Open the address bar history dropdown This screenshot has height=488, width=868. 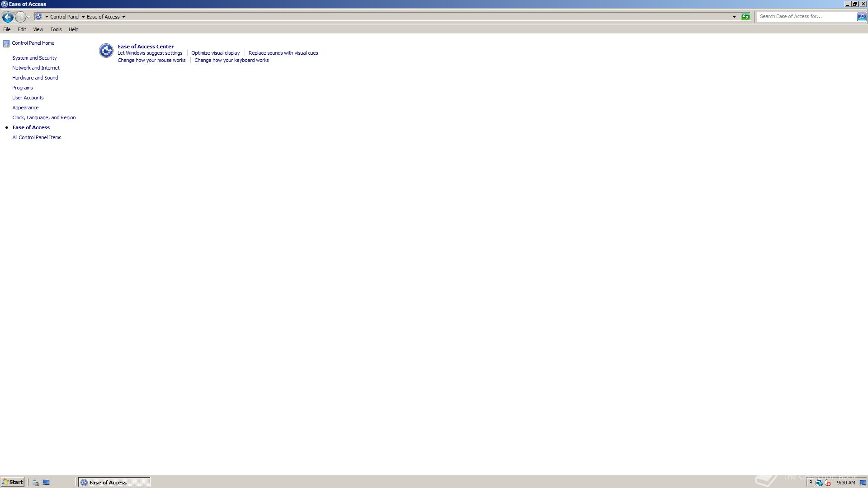(734, 17)
